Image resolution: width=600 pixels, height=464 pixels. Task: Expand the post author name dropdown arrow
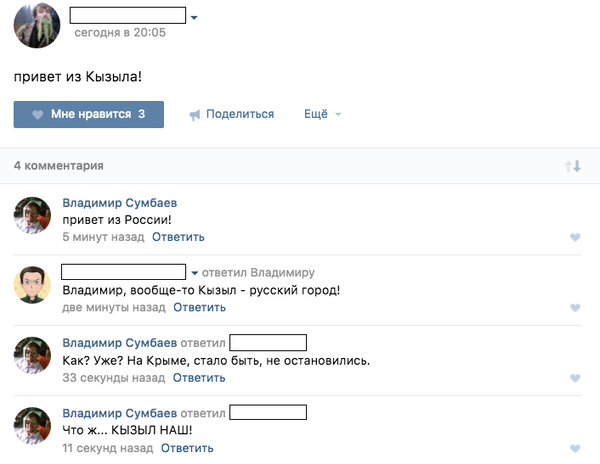point(195,18)
